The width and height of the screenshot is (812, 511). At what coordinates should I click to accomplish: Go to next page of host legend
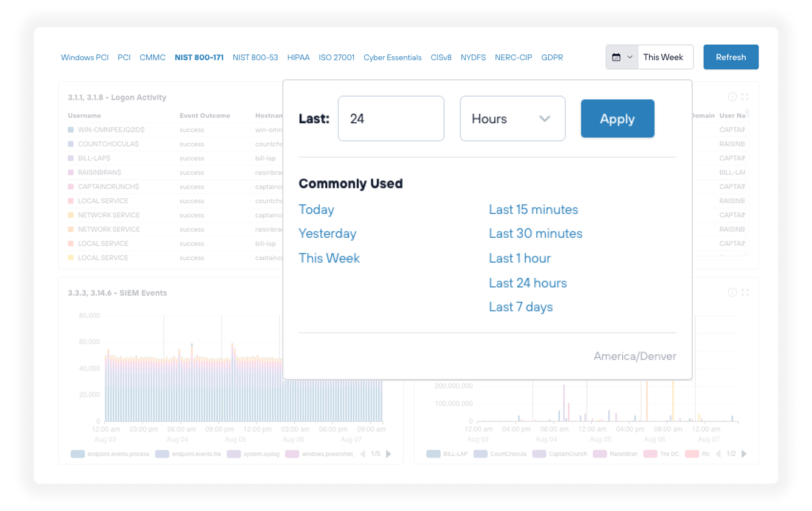coord(744,454)
